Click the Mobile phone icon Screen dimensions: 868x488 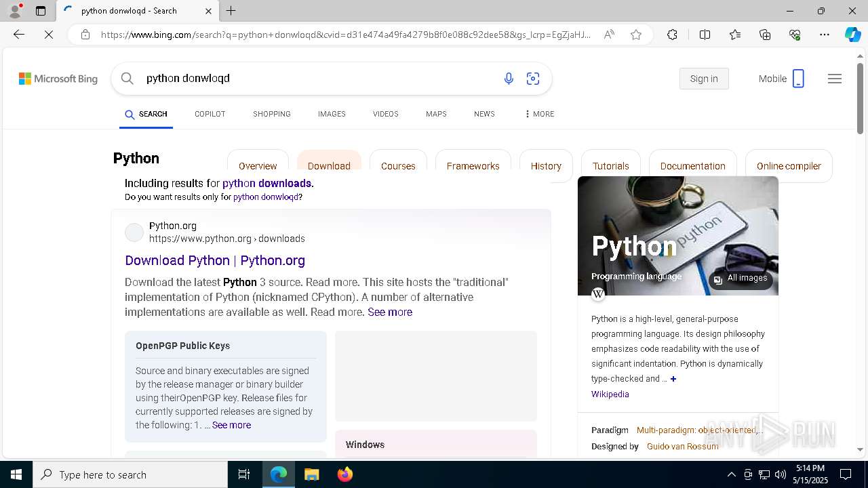pyautogui.click(x=798, y=79)
